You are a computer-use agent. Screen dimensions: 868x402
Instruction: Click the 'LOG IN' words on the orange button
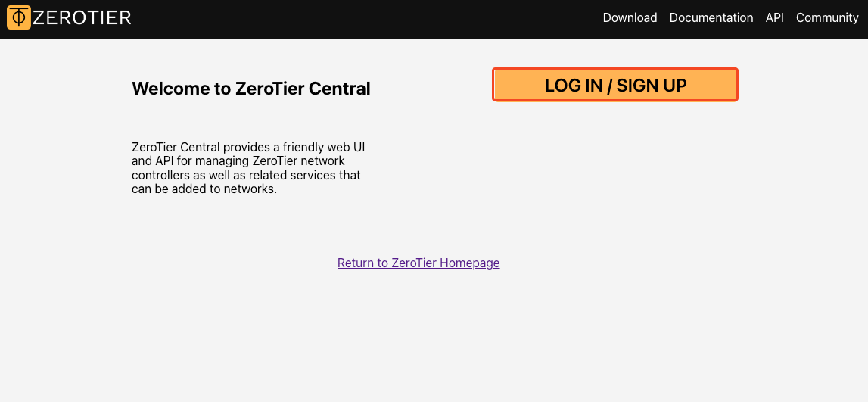pyautogui.click(x=574, y=86)
